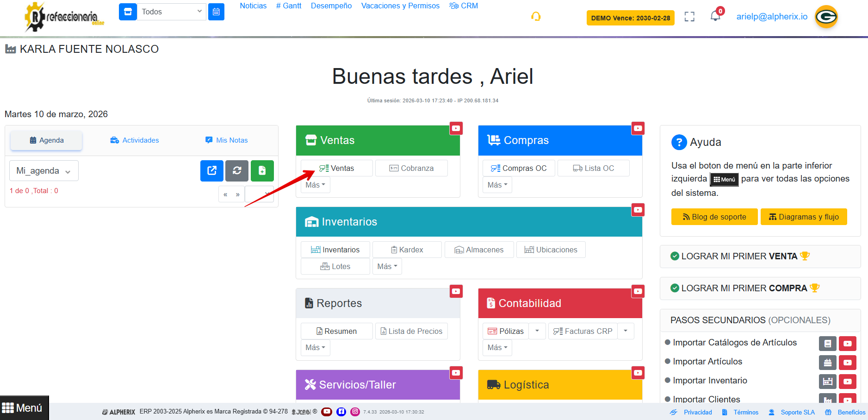
Task: Open the main Menú button
Action: click(23, 408)
